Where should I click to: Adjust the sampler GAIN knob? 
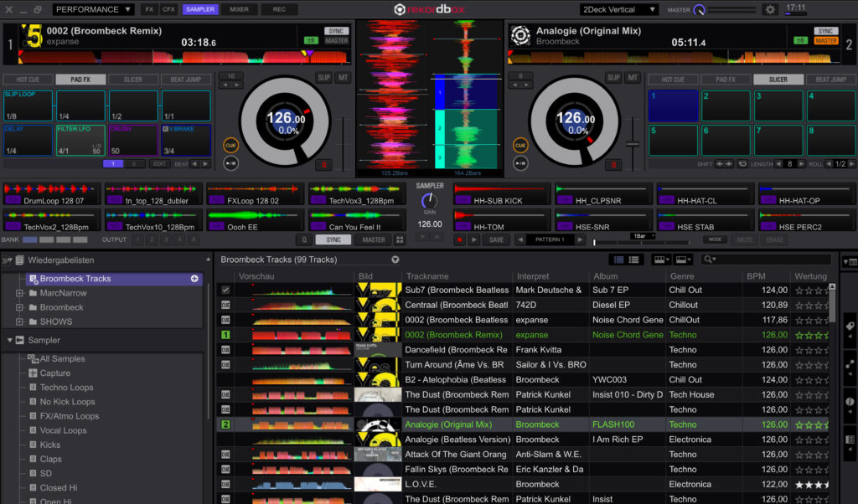[430, 201]
